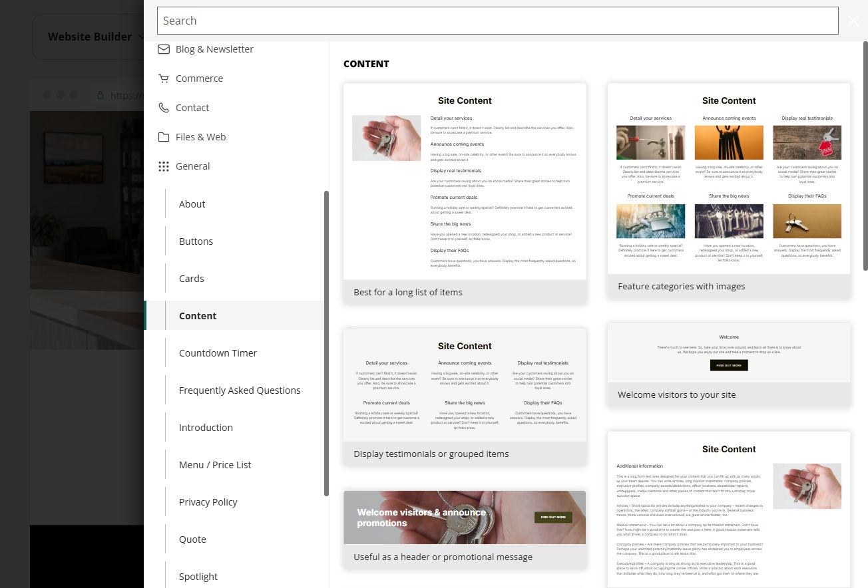Choose 'Feature categories with images' layout
The image size is (868, 588).
click(x=729, y=191)
